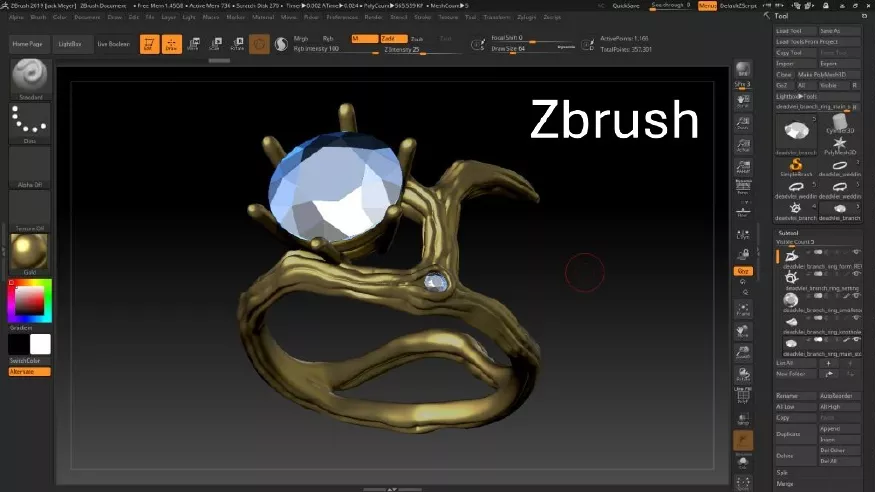Click the Append button

pos(839,428)
